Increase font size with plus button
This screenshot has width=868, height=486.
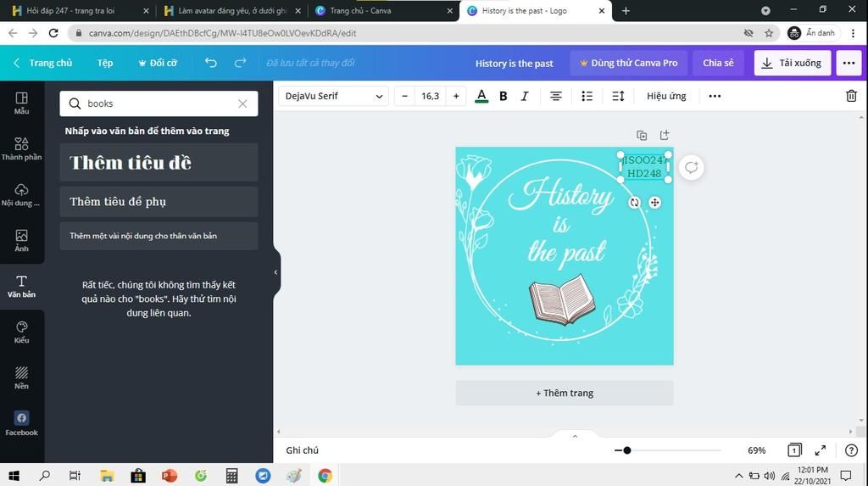point(456,96)
